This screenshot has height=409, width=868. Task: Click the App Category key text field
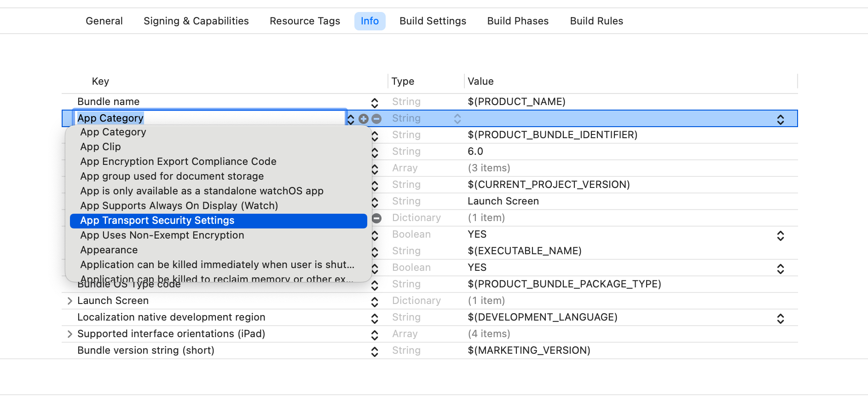coord(209,118)
